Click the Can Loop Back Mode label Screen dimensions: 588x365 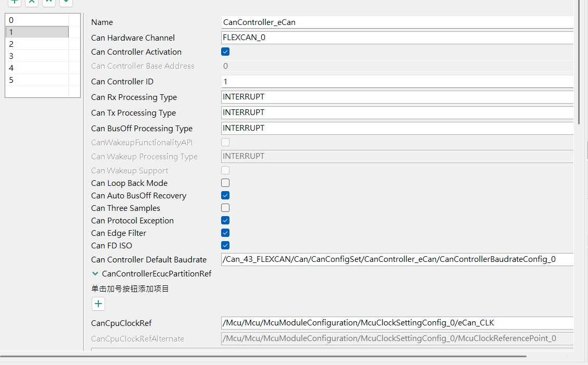[130, 183]
